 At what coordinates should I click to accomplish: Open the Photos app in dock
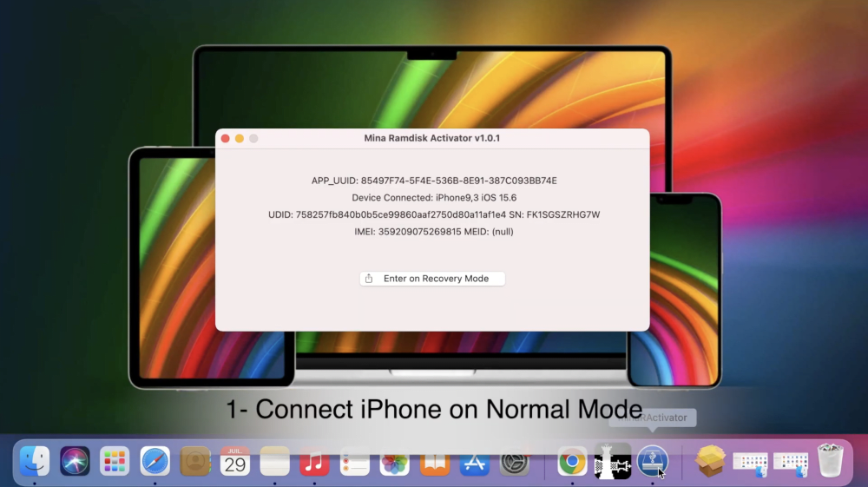pyautogui.click(x=395, y=461)
